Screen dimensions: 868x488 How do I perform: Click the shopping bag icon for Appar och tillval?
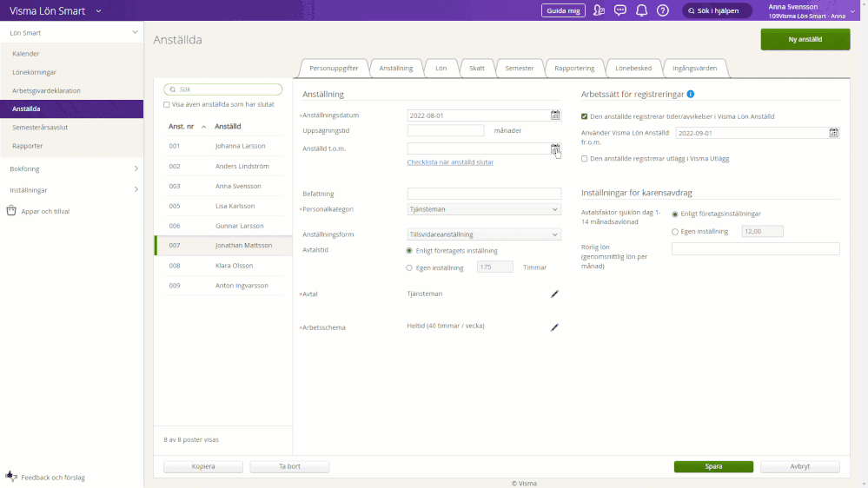click(11, 211)
